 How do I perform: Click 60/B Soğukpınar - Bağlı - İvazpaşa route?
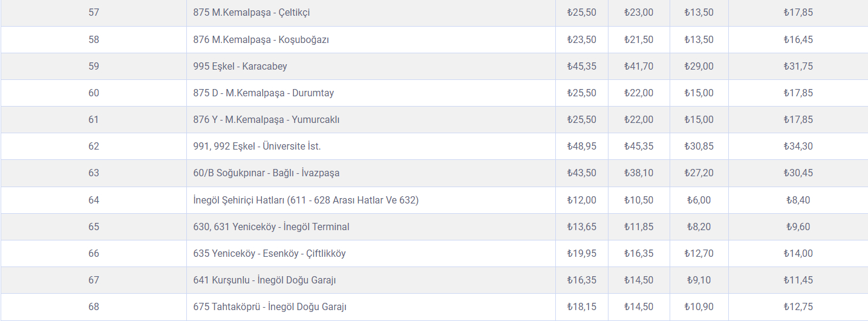coord(266,173)
